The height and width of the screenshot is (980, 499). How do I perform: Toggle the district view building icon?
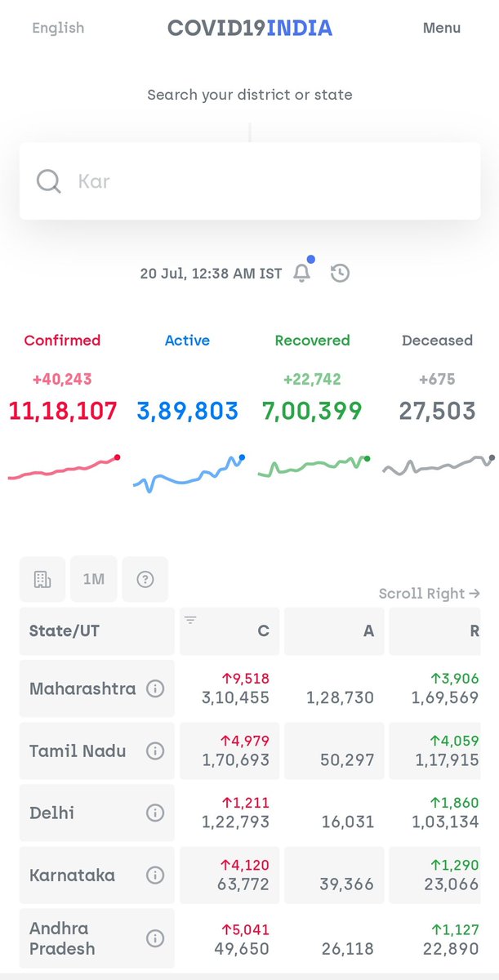pos(42,579)
